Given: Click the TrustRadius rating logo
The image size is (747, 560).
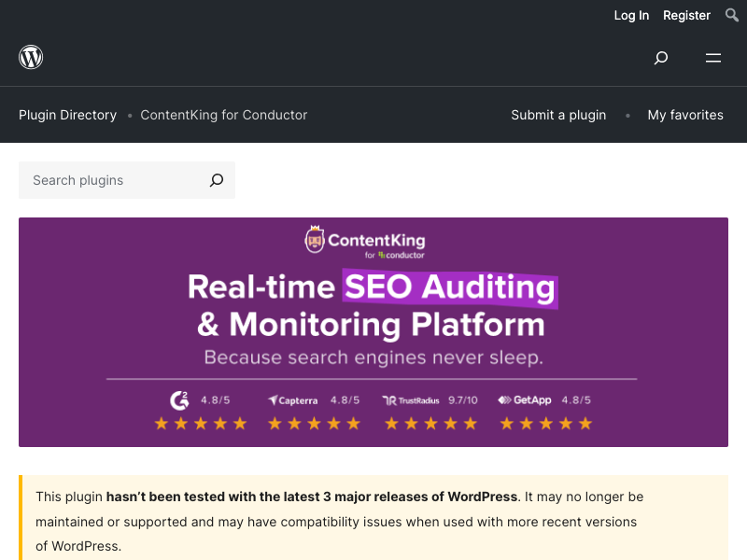Looking at the screenshot, I should [x=411, y=400].
